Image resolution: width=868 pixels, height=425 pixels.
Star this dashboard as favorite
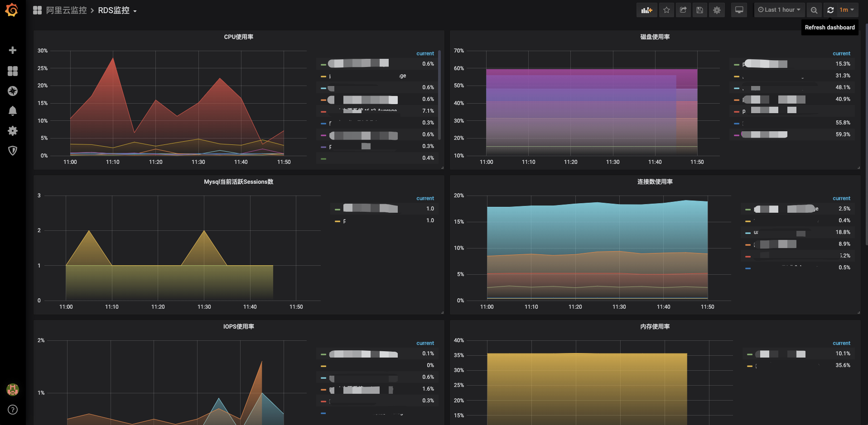point(666,10)
